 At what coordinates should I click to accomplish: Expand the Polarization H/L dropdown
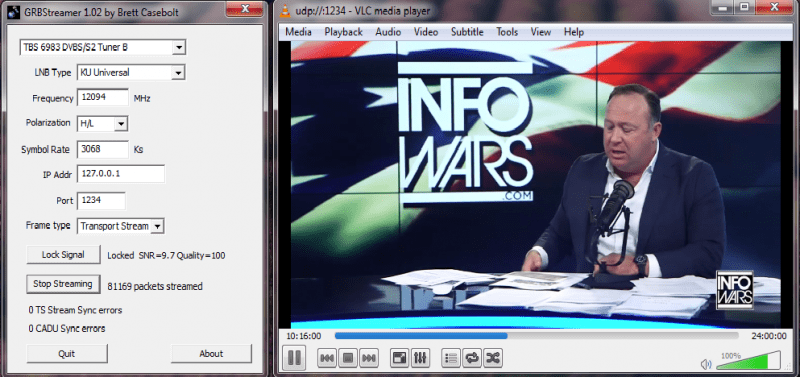click(x=121, y=123)
